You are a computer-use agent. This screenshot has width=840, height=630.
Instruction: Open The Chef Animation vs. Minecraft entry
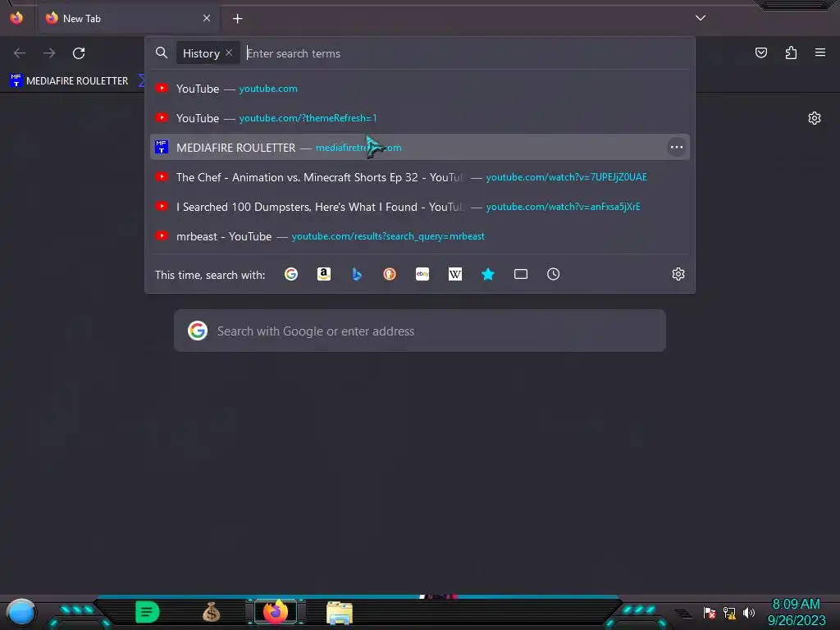[x=419, y=177]
